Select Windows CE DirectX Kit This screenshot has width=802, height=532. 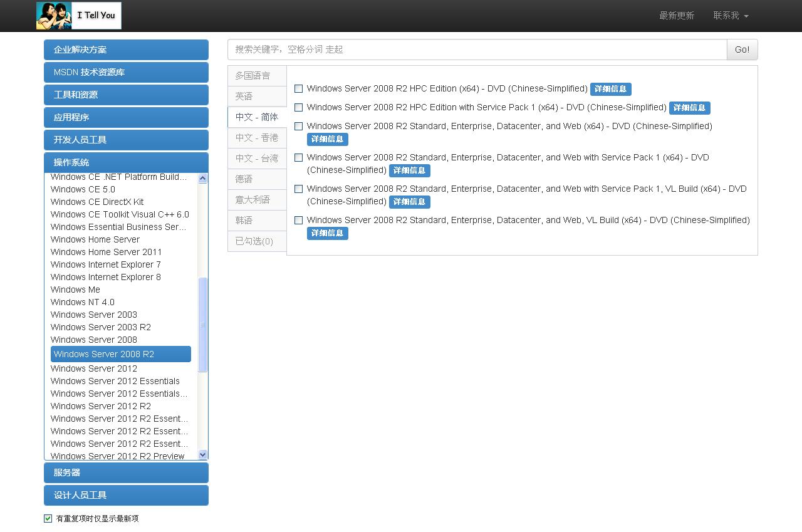tap(97, 202)
